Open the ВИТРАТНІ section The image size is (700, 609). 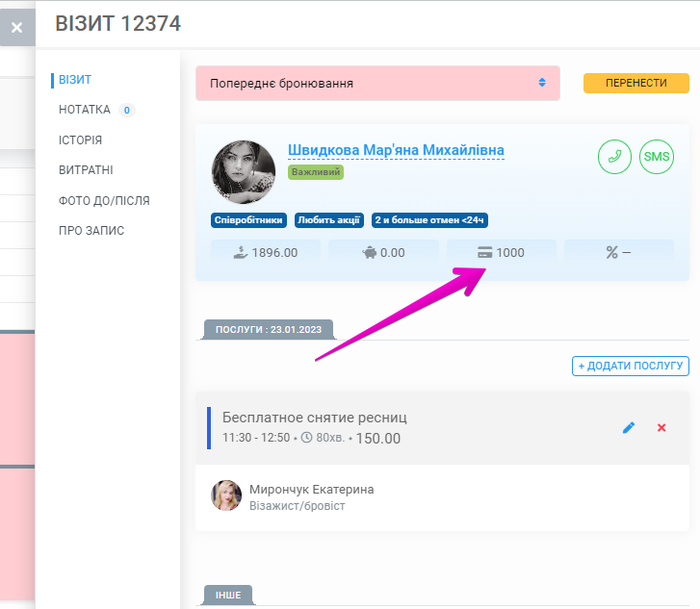coord(86,170)
